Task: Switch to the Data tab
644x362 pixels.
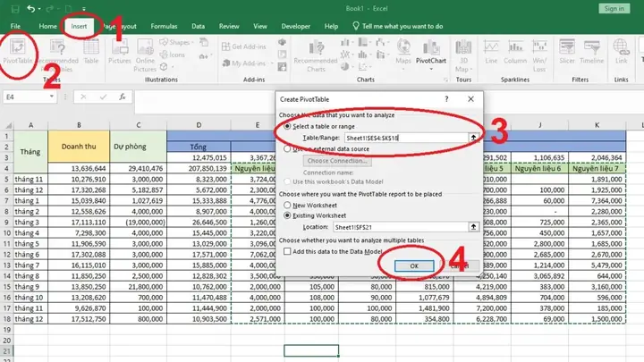Action: [198, 26]
